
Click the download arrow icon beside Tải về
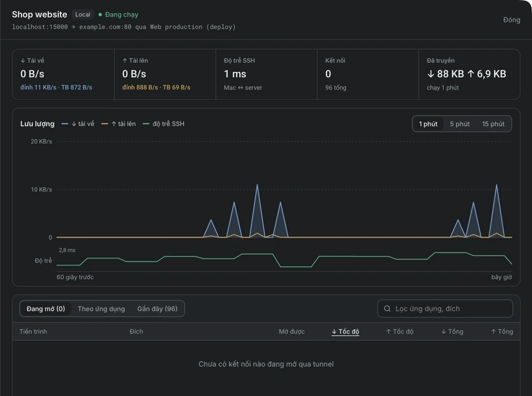tap(23, 61)
